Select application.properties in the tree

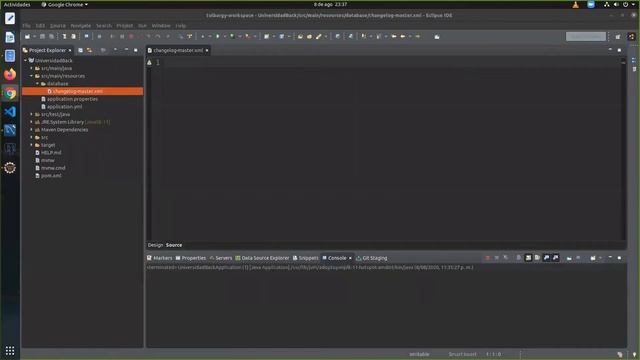pyautogui.click(x=72, y=99)
